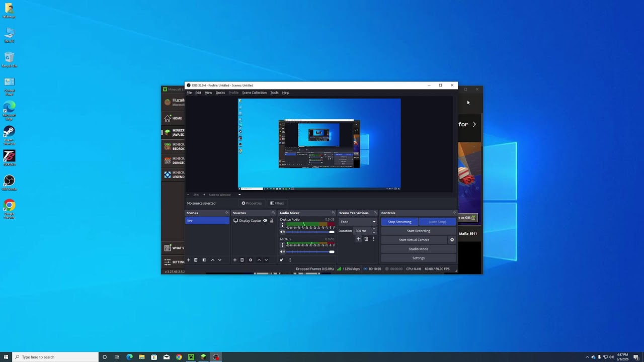Move scene down with Scenes arrow
Image resolution: width=644 pixels, height=362 pixels.
pos(219,260)
